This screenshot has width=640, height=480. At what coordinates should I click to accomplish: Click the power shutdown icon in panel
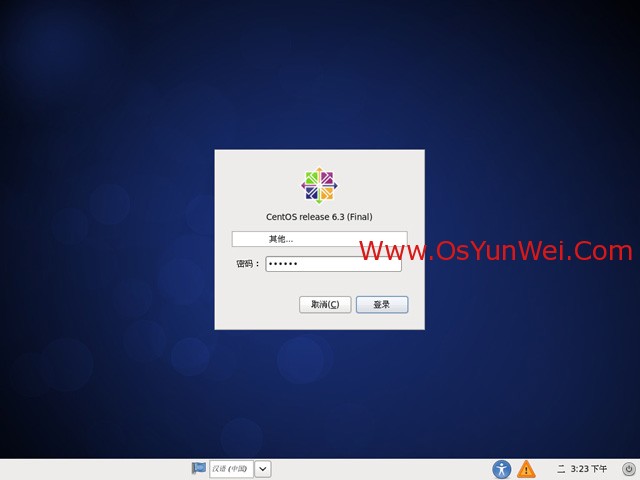(x=628, y=469)
